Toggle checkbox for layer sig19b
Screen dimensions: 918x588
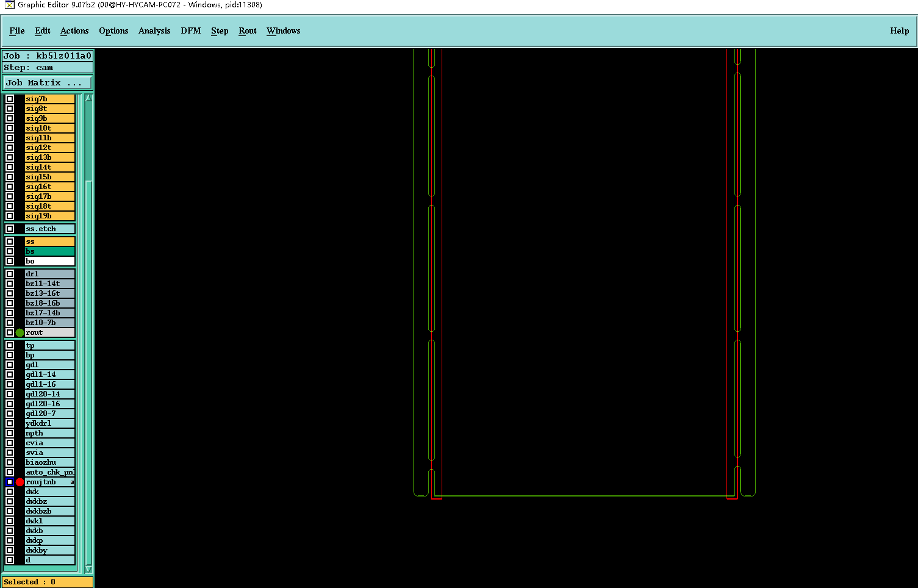pyautogui.click(x=10, y=216)
